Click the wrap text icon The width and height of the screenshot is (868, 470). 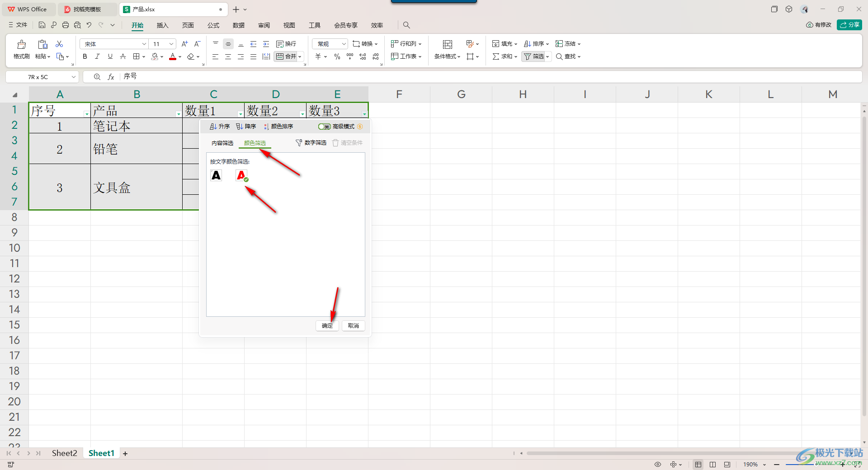(286, 44)
